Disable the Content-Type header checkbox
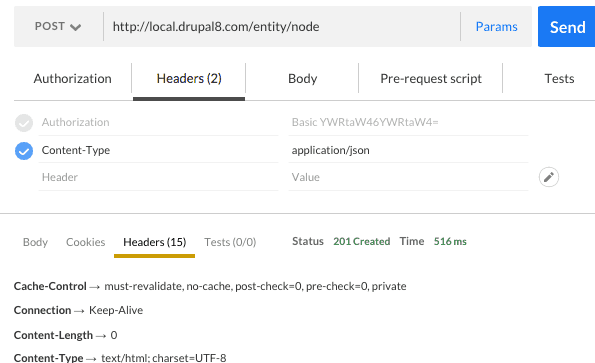 tap(24, 151)
